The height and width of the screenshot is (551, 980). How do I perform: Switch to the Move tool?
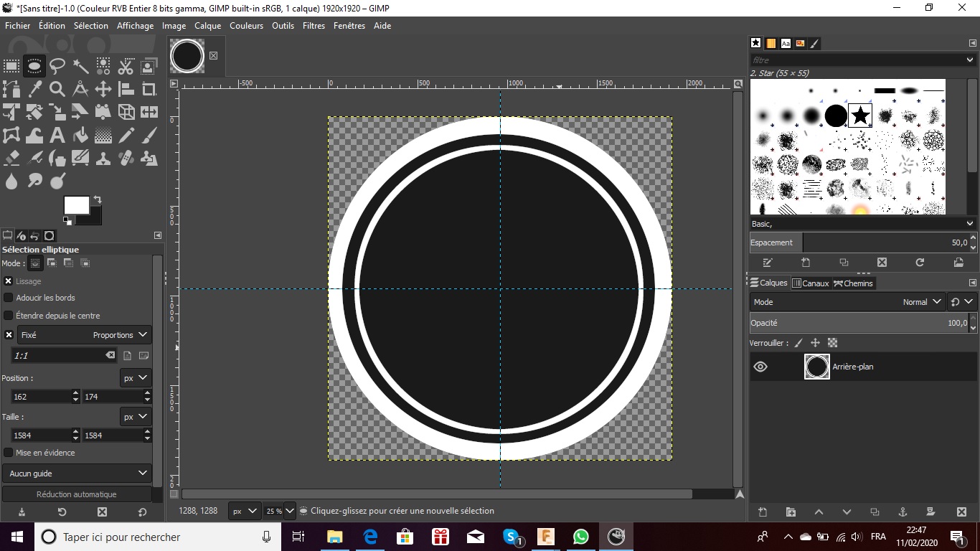coord(103,90)
